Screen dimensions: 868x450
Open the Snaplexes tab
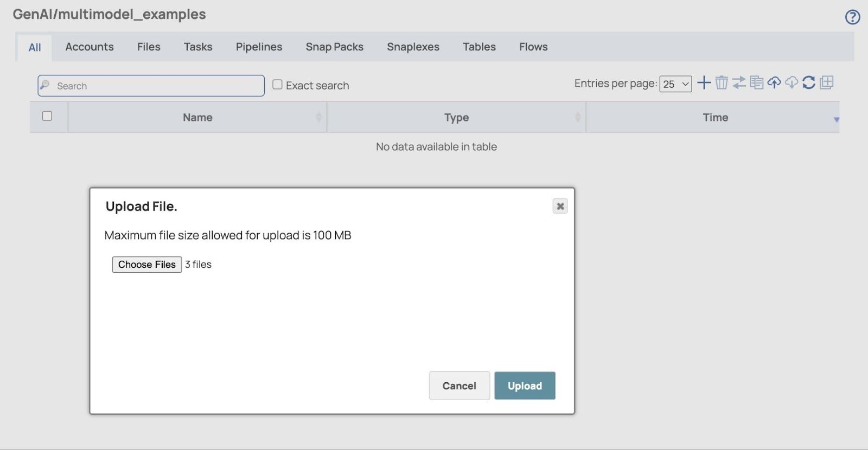(413, 47)
